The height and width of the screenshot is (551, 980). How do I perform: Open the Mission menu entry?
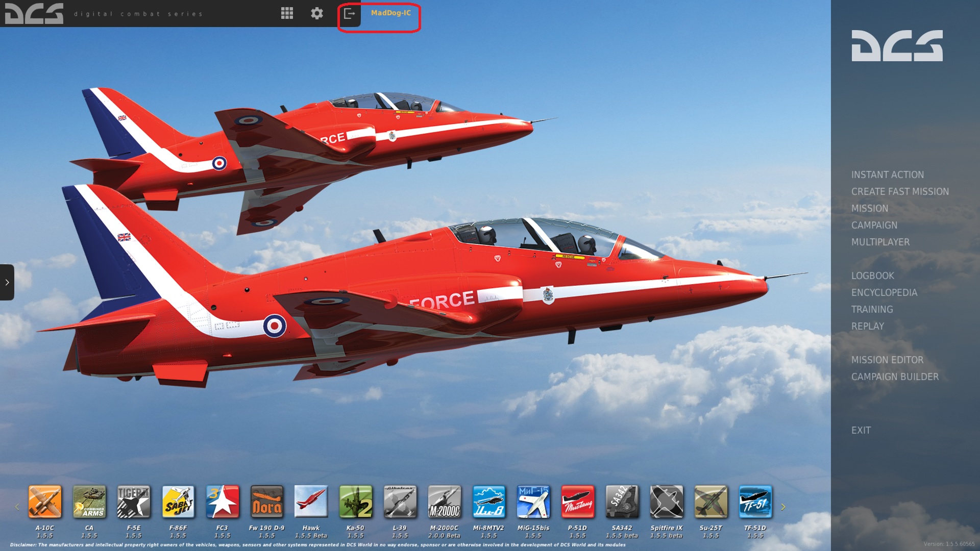870,209
